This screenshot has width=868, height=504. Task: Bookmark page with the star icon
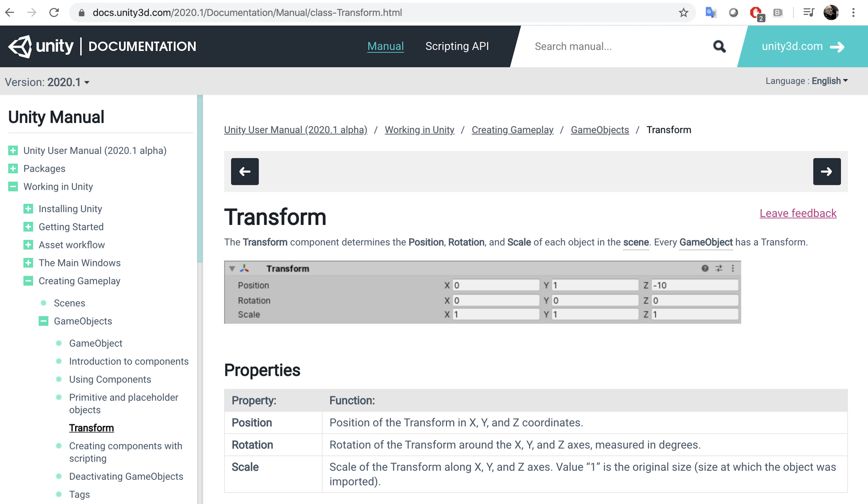pyautogui.click(x=683, y=13)
